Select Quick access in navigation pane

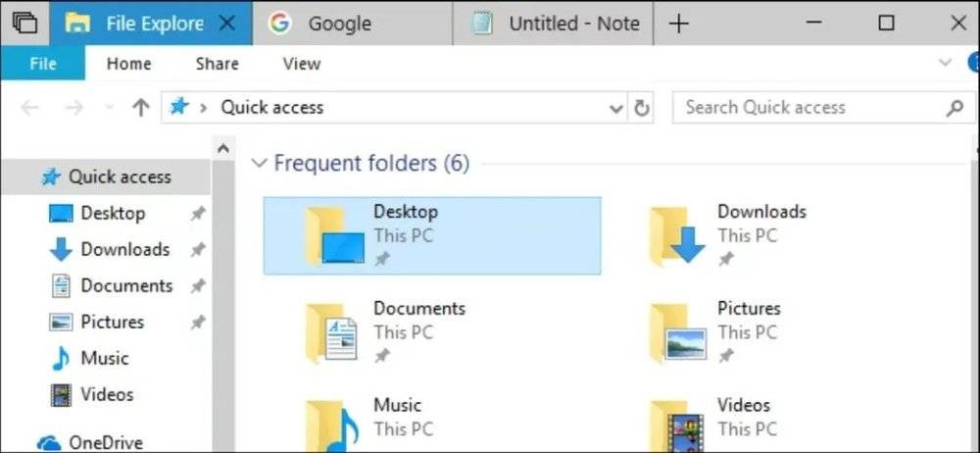pyautogui.click(x=106, y=177)
